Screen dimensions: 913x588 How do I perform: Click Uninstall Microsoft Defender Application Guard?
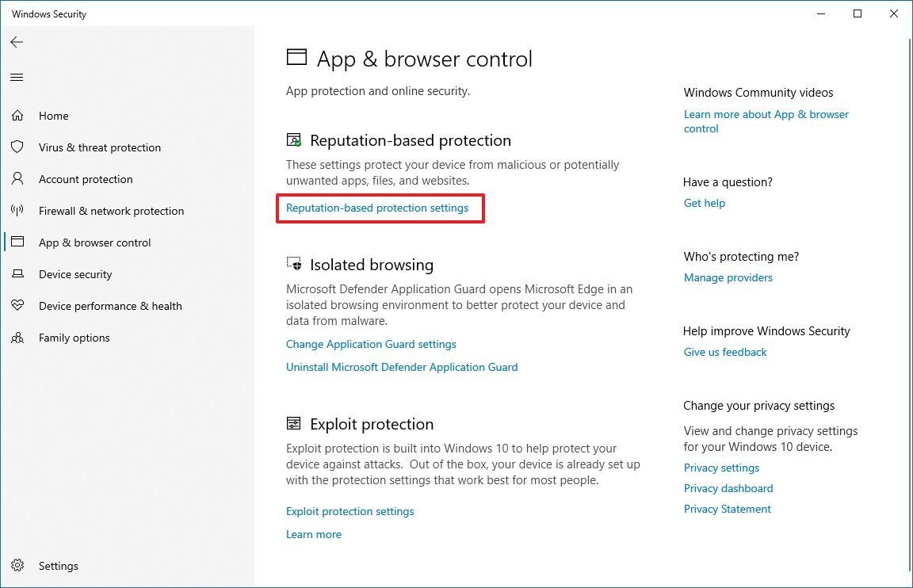[x=401, y=367]
